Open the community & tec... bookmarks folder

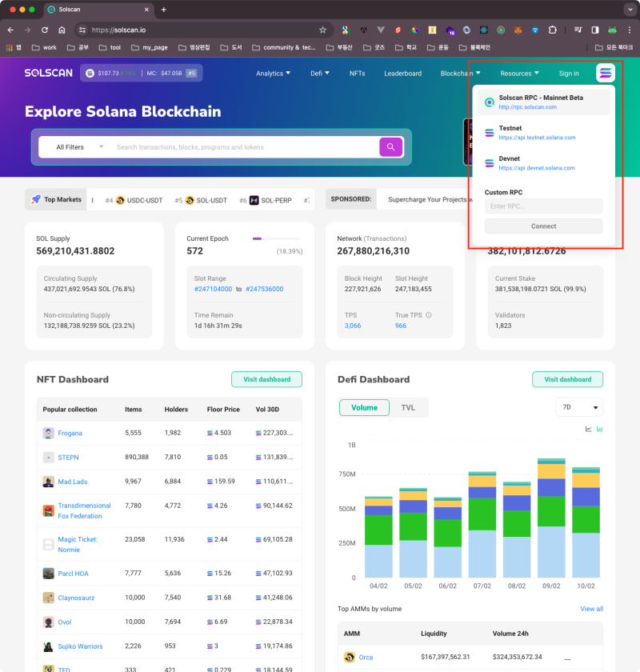284,47
